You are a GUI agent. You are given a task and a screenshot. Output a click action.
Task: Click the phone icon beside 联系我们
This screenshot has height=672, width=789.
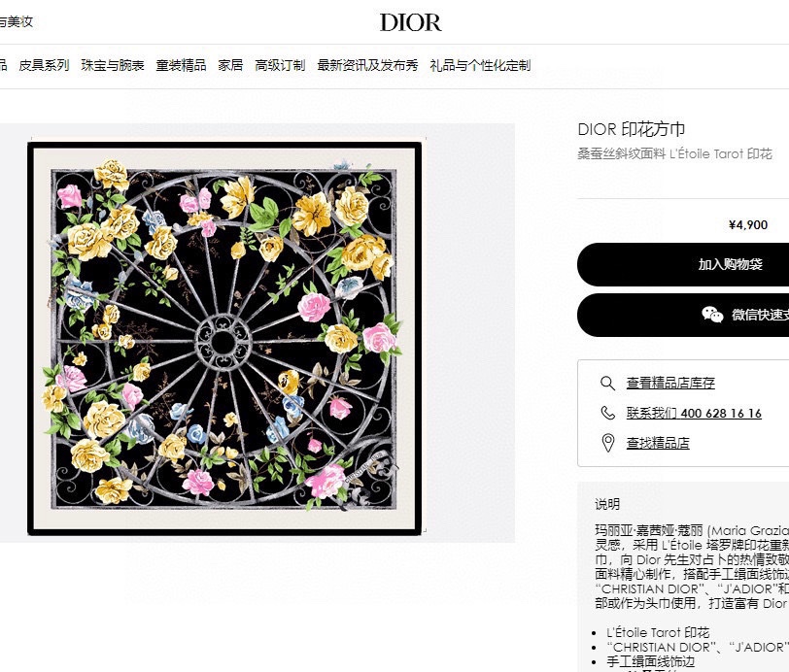pyautogui.click(x=608, y=413)
